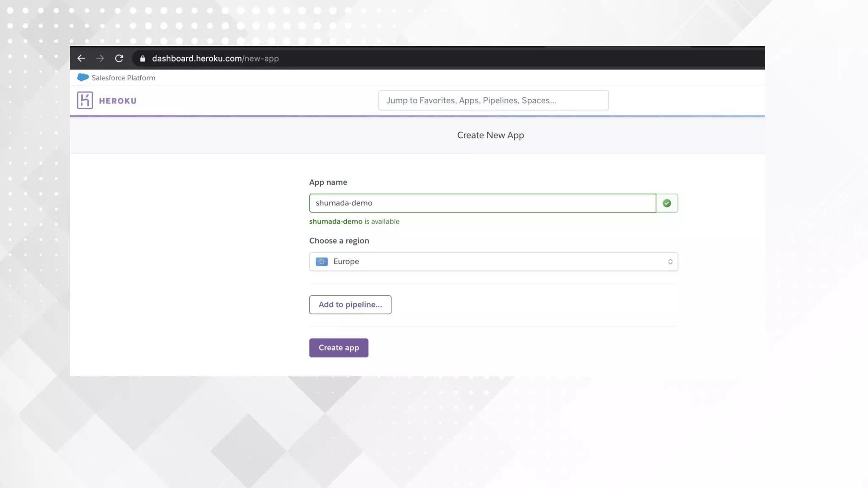Click the green availability checkmark icon
Screen dimensions: 868x488
(x=667, y=203)
